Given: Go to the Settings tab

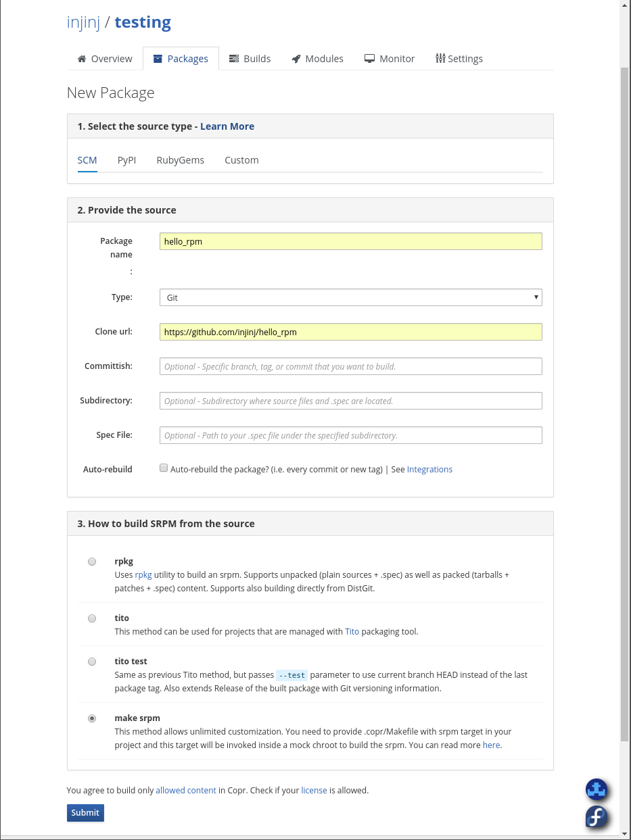Looking at the screenshot, I should 459,59.
